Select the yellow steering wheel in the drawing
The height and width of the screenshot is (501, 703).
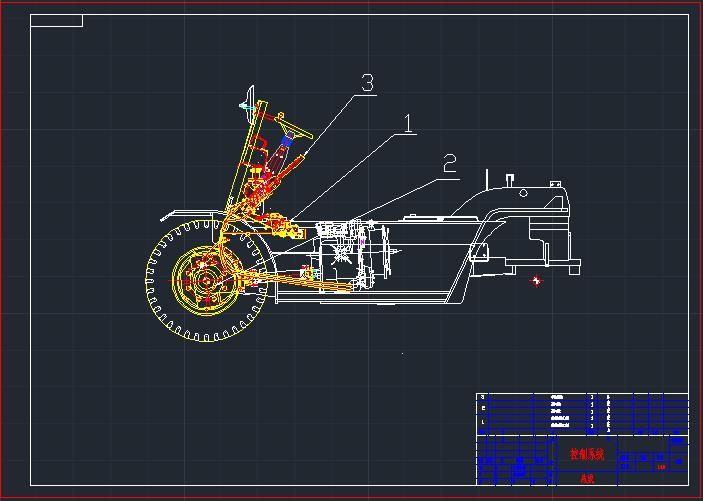pyautogui.click(x=295, y=125)
